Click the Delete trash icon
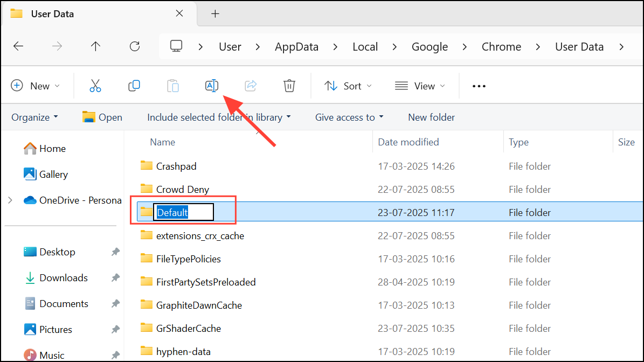The height and width of the screenshot is (362, 644). 289,85
